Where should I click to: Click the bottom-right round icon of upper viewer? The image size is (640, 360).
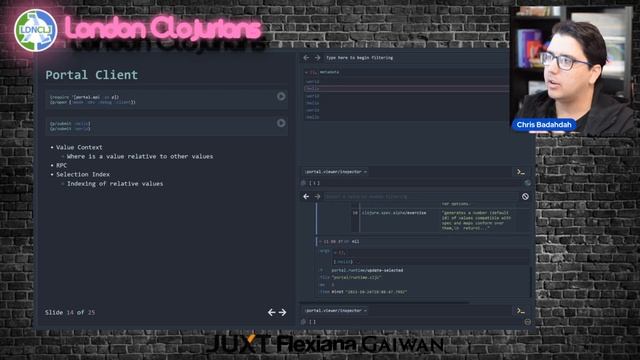click(x=527, y=183)
